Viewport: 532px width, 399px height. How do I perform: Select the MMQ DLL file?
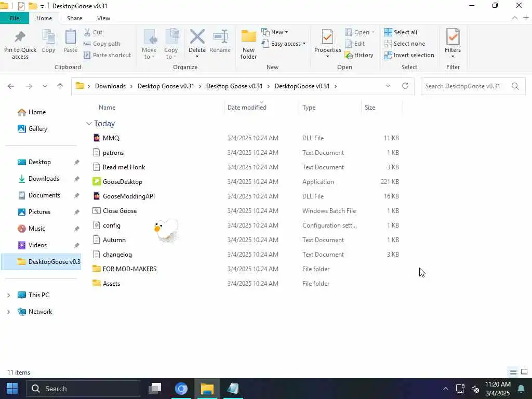coord(111,138)
